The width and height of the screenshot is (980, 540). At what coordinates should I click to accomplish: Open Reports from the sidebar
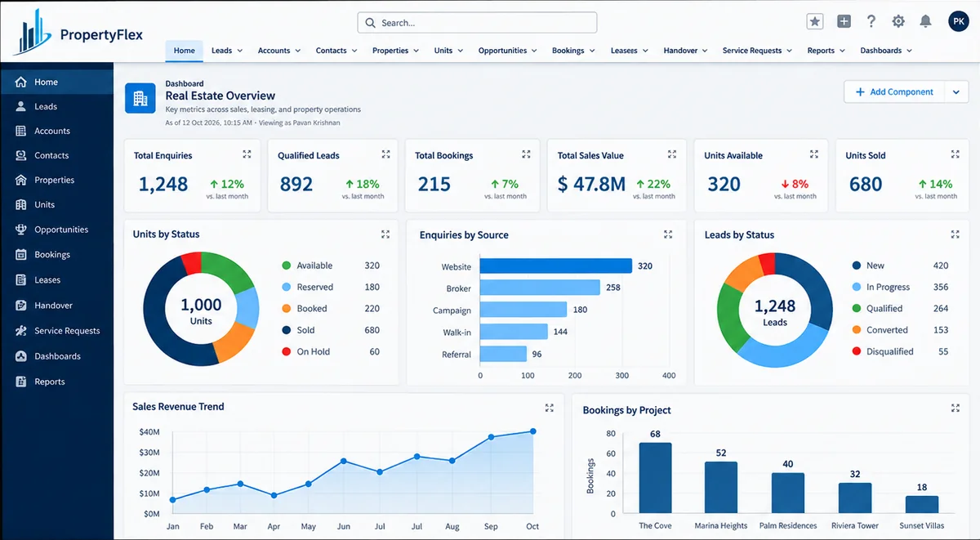pyautogui.click(x=57, y=382)
